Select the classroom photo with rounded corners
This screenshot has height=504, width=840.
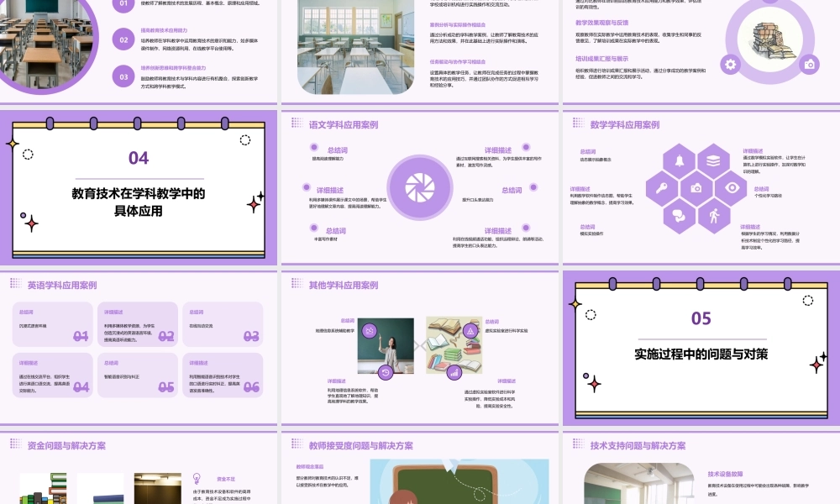[355, 46]
